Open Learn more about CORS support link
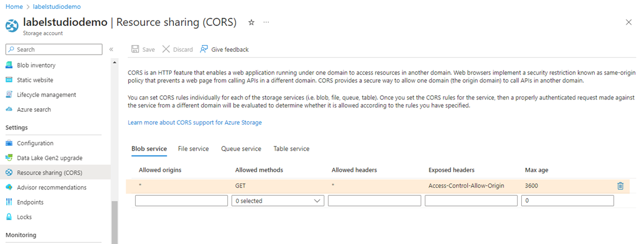Image resolution: width=644 pixels, height=244 pixels. (x=194, y=122)
